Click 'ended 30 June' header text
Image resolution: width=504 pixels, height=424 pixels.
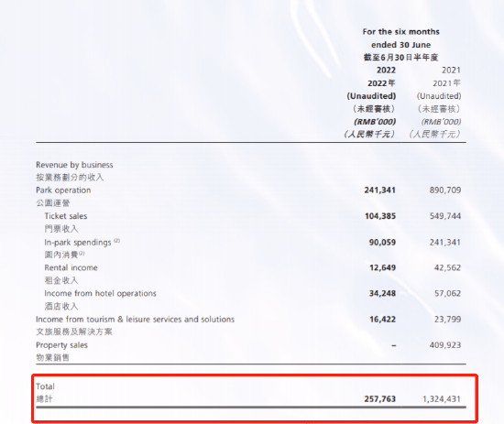point(400,45)
